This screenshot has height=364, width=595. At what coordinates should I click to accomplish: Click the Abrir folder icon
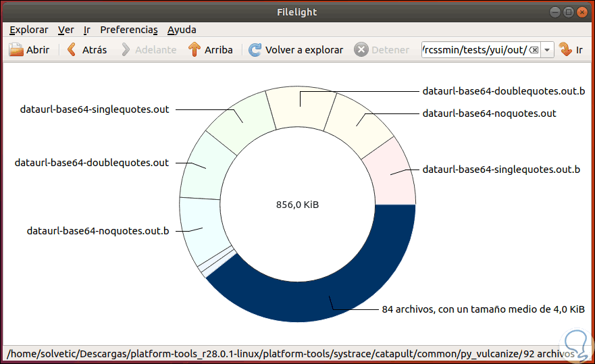click(x=16, y=50)
